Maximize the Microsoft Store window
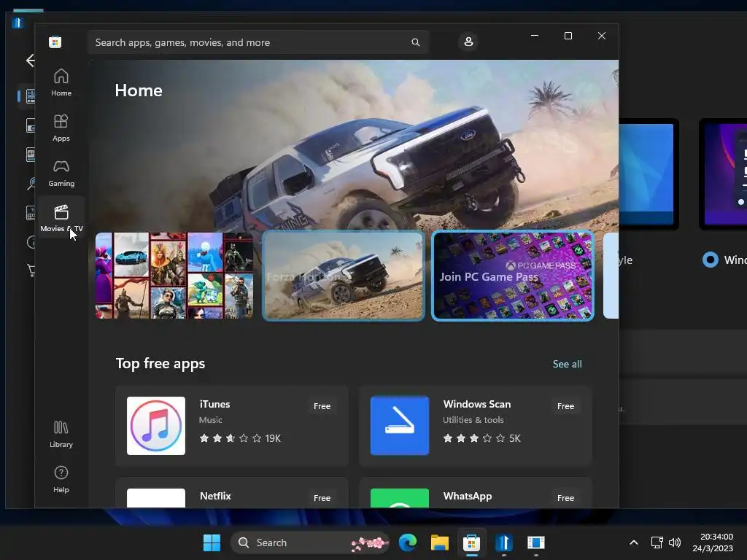The width and height of the screenshot is (747, 560). pos(568,36)
